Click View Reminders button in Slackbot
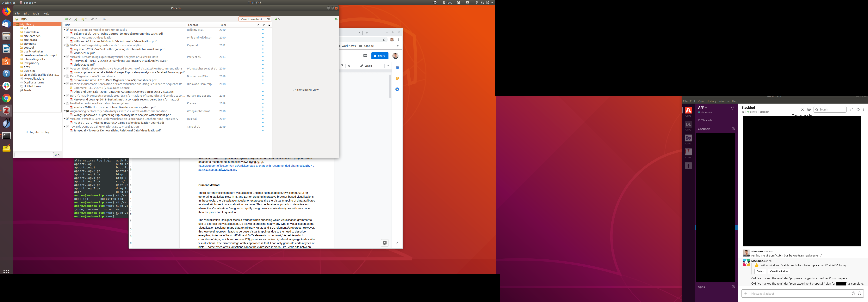This screenshot has height=302, width=868. (x=779, y=272)
